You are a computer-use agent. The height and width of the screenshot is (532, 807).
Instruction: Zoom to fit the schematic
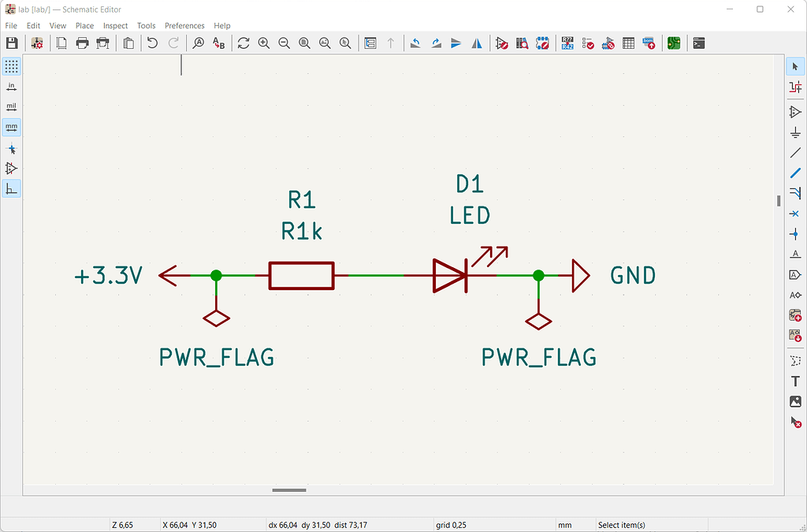coord(304,43)
